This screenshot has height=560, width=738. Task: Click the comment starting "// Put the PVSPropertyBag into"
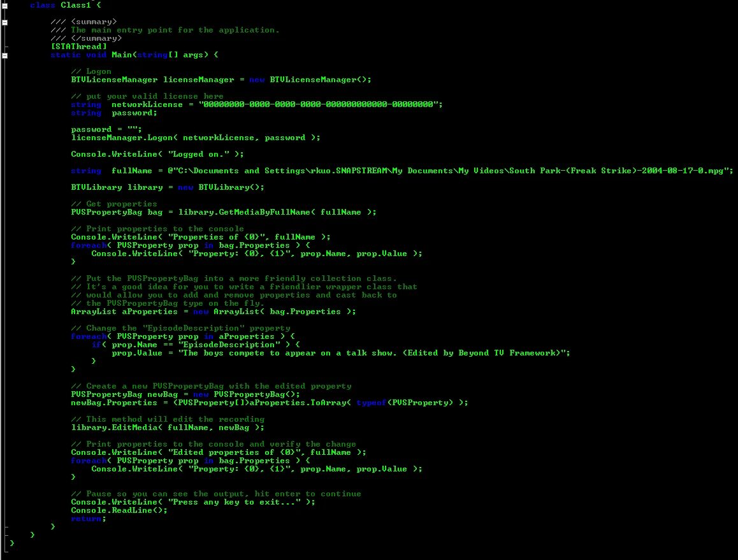233,278
